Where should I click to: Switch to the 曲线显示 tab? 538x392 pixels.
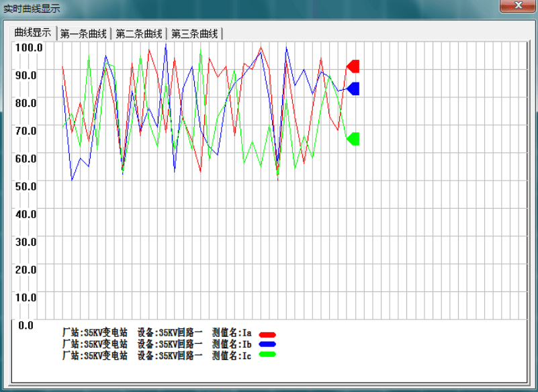(33, 33)
